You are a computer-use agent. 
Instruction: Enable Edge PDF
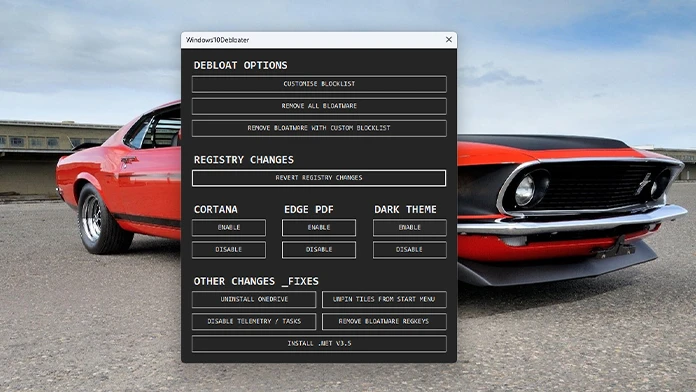[319, 227]
